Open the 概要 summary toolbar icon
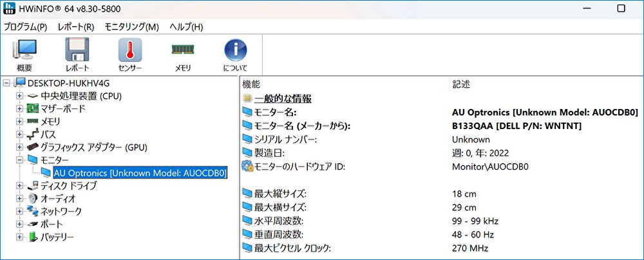 point(24,54)
